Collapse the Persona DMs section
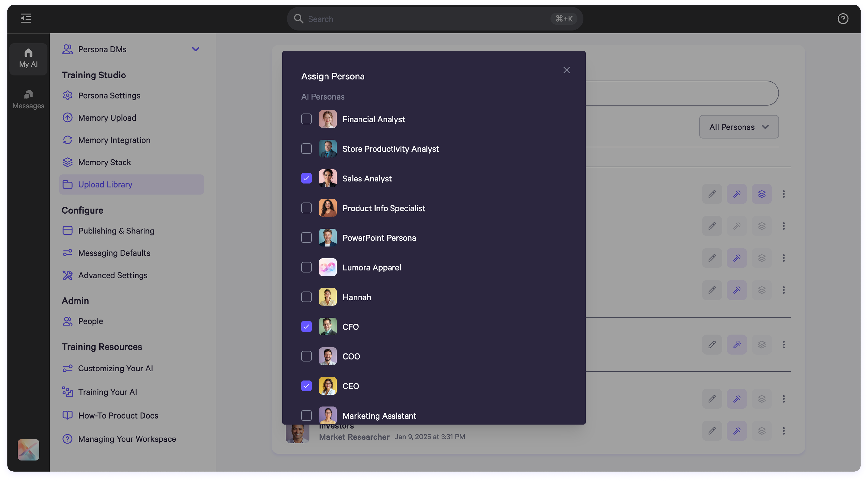Image resolution: width=868 pixels, height=481 pixels. pyautogui.click(x=195, y=49)
